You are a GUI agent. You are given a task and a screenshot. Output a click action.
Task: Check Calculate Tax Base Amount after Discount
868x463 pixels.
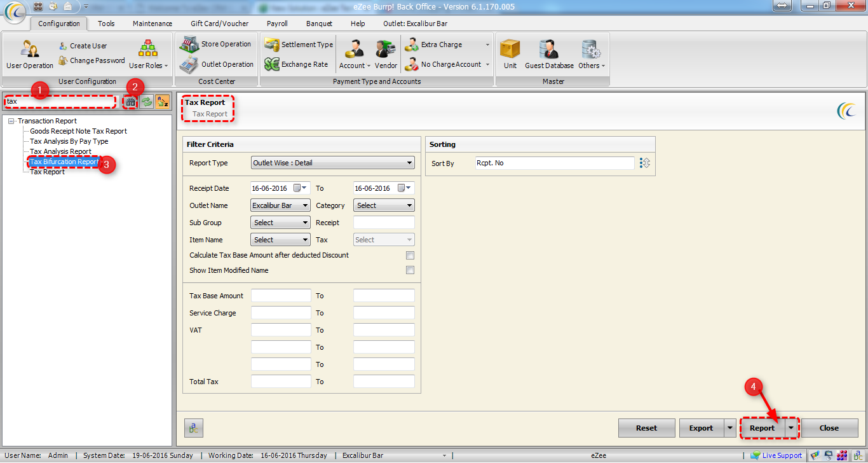tap(410, 255)
